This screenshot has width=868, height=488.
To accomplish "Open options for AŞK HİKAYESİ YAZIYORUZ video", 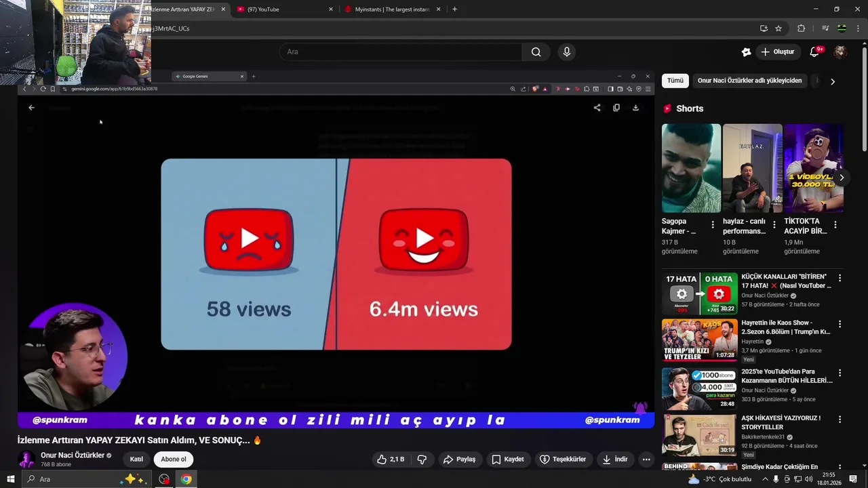I will click(x=840, y=420).
